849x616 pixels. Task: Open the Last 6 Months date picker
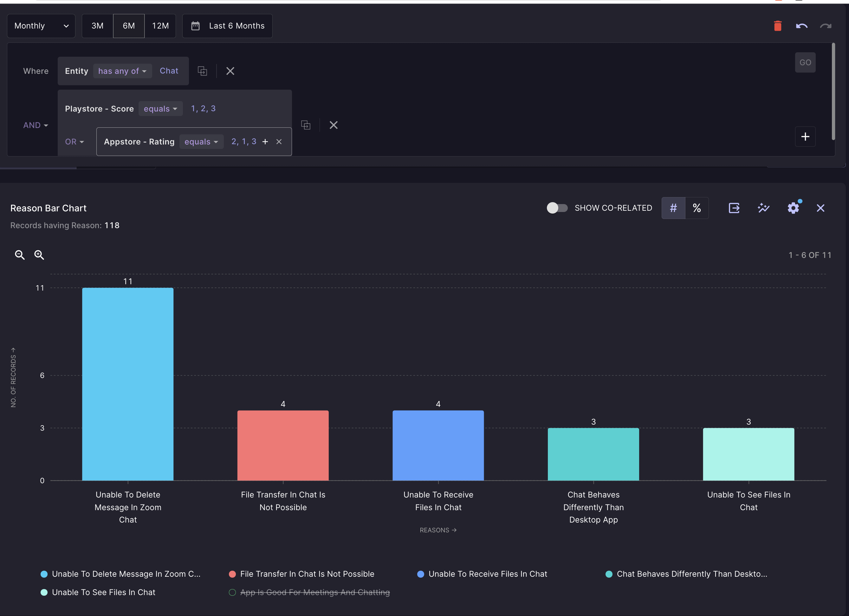pyautogui.click(x=227, y=26)
